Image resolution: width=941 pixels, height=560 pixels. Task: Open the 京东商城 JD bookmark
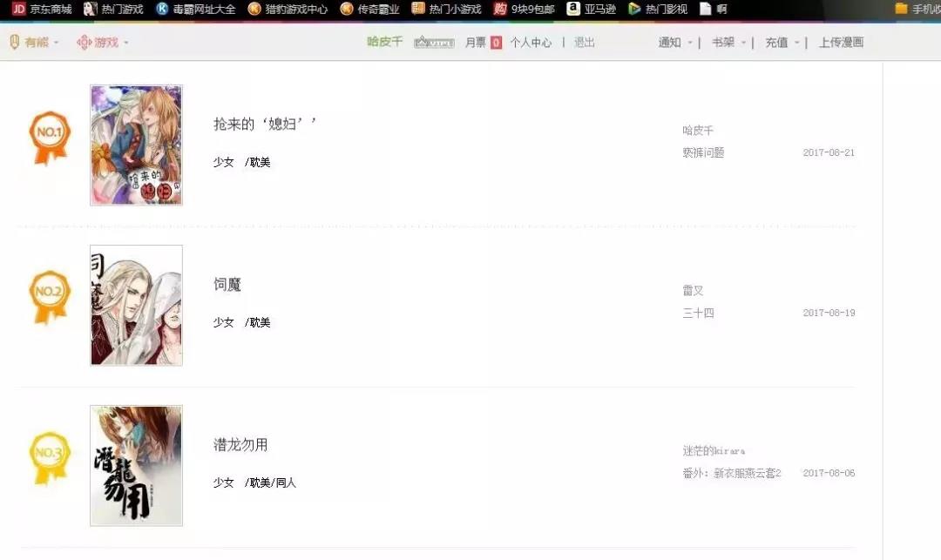[42, 9]
